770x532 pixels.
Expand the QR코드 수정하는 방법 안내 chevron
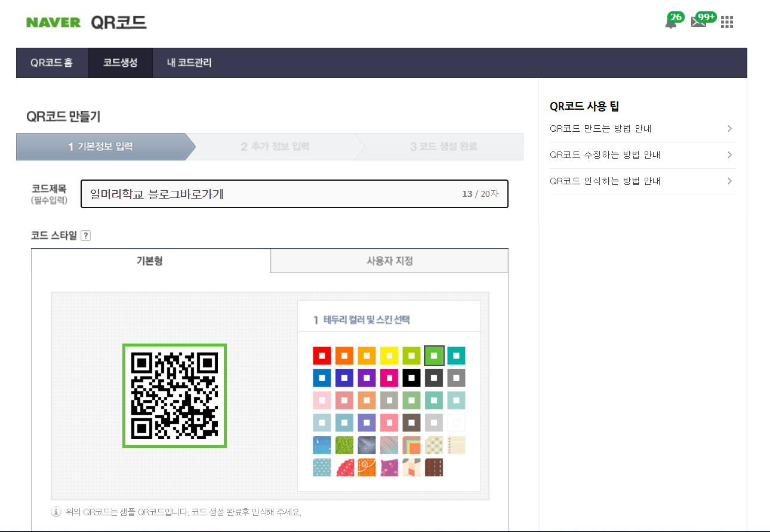[729, 155]
